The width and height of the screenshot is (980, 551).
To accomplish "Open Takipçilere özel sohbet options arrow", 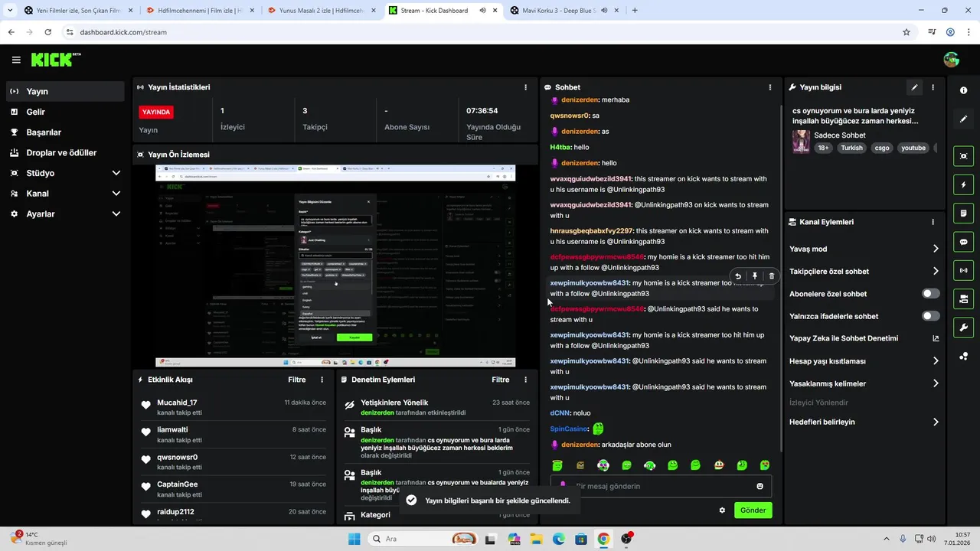I will click(x=936, y=271).
